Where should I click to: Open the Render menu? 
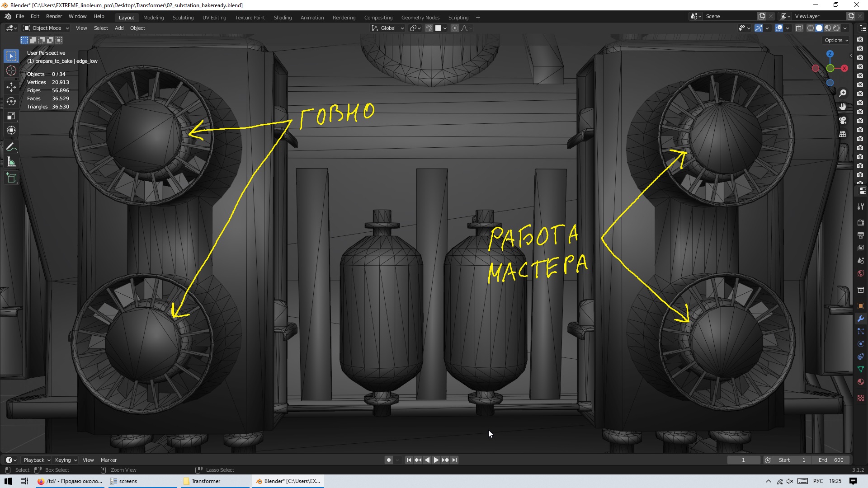click(54, 16)
